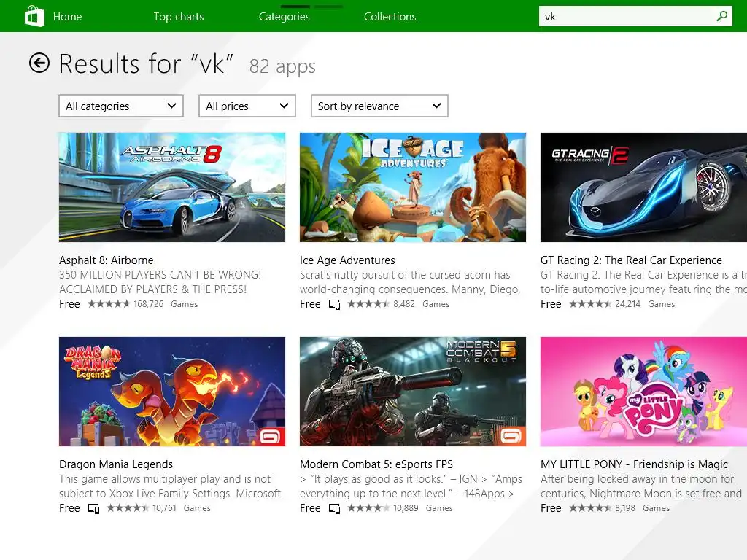Click Modern Combat 5 star rating

pos(368,508)
